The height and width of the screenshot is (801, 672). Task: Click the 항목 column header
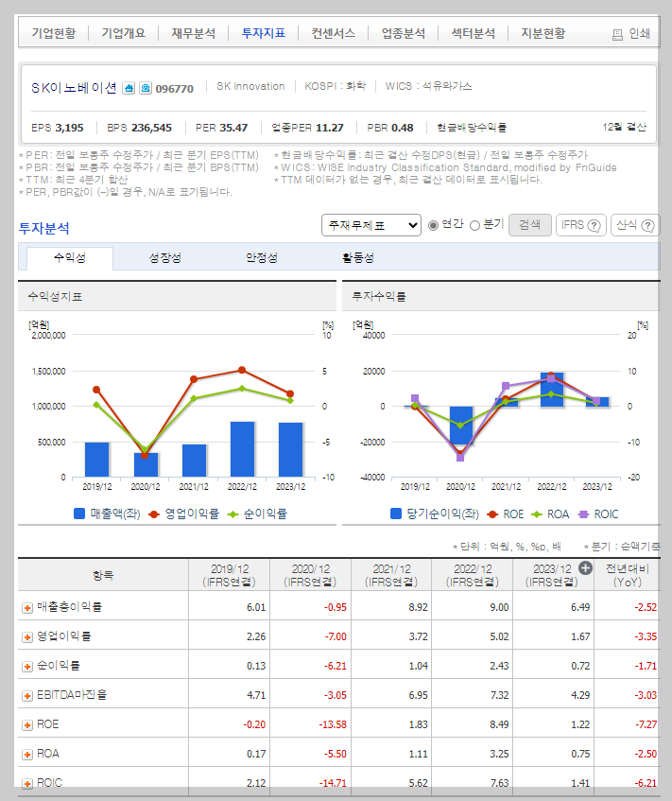(103, 575)
